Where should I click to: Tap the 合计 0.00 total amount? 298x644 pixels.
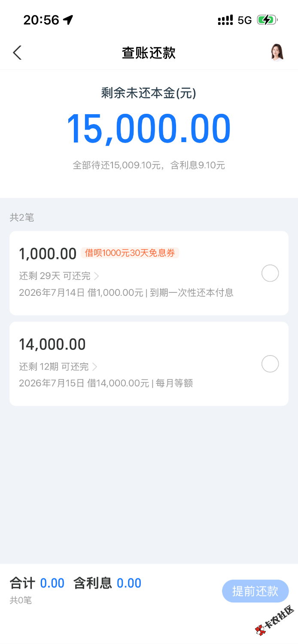click(x=37, y=583)
